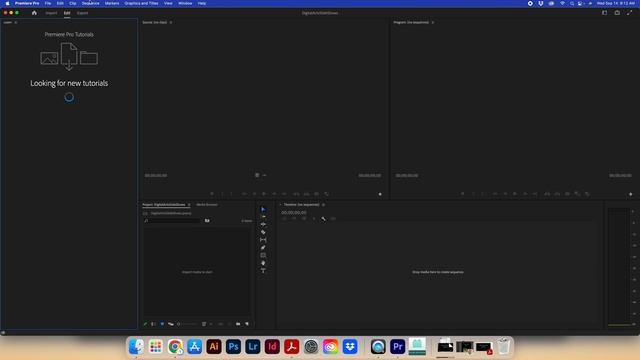Select the Ripple Edit tool
This screenshot has height=360, width=640.
(263, 224)
